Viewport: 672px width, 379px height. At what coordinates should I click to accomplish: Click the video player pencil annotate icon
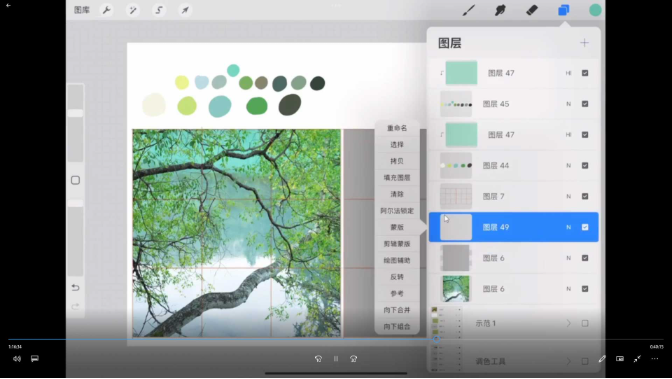(x=602, y=359)
